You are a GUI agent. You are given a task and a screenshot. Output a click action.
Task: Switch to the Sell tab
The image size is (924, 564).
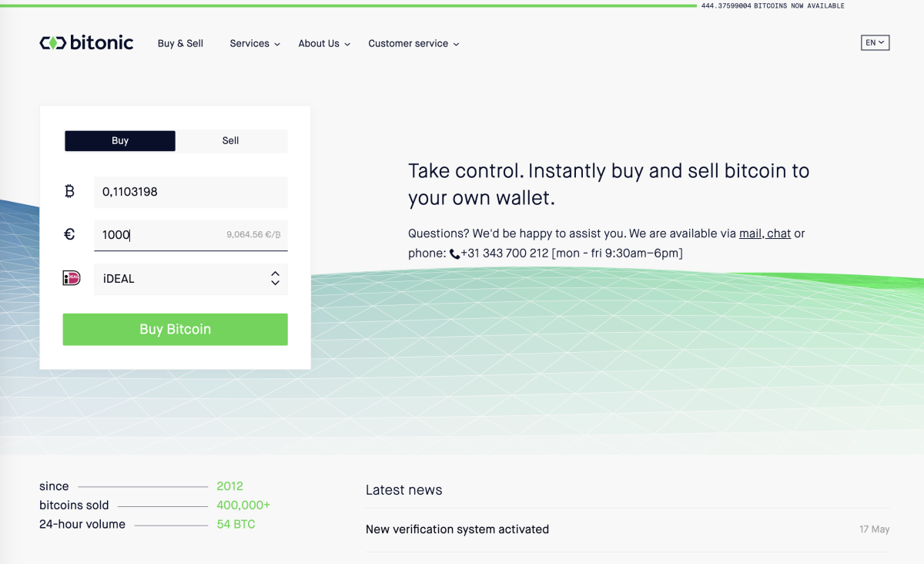tap(231, 141)
